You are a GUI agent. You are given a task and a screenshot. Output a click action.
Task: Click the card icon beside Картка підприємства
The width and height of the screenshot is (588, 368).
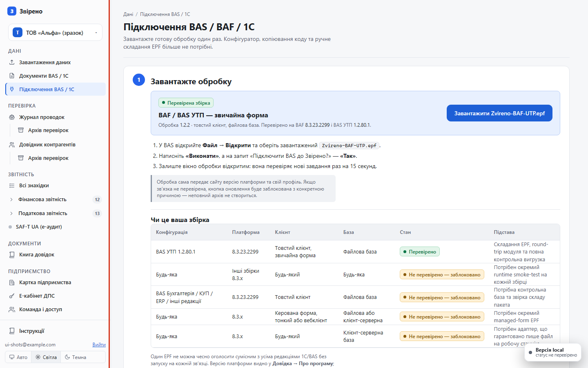(12, 283)
